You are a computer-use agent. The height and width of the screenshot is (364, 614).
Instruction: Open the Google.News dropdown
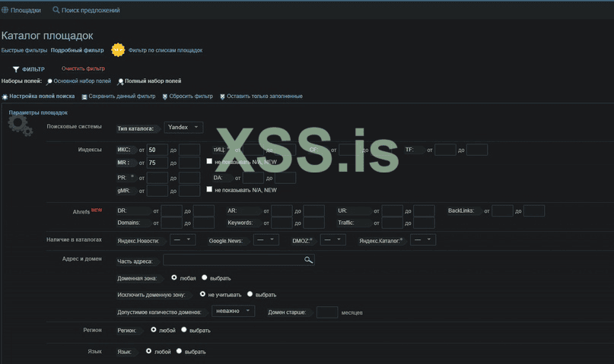pos(266,239)
